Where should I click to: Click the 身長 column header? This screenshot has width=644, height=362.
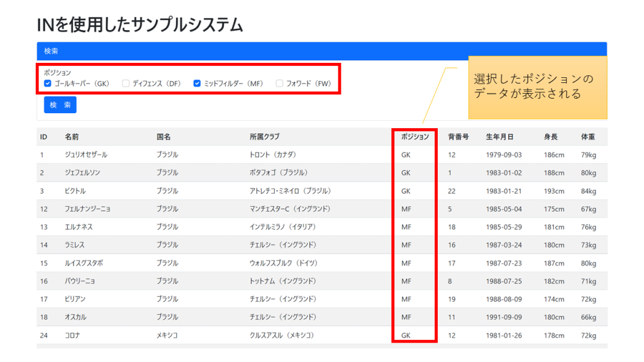coord(552,136)
